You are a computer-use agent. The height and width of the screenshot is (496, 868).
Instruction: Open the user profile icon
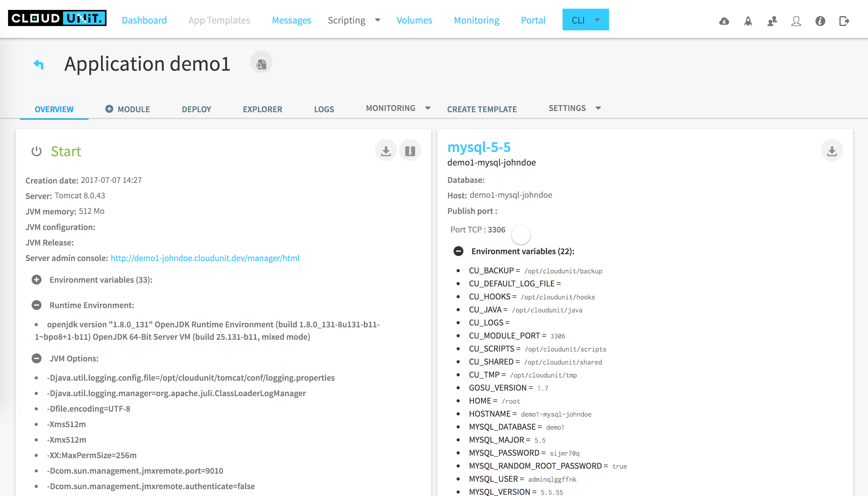796,21
